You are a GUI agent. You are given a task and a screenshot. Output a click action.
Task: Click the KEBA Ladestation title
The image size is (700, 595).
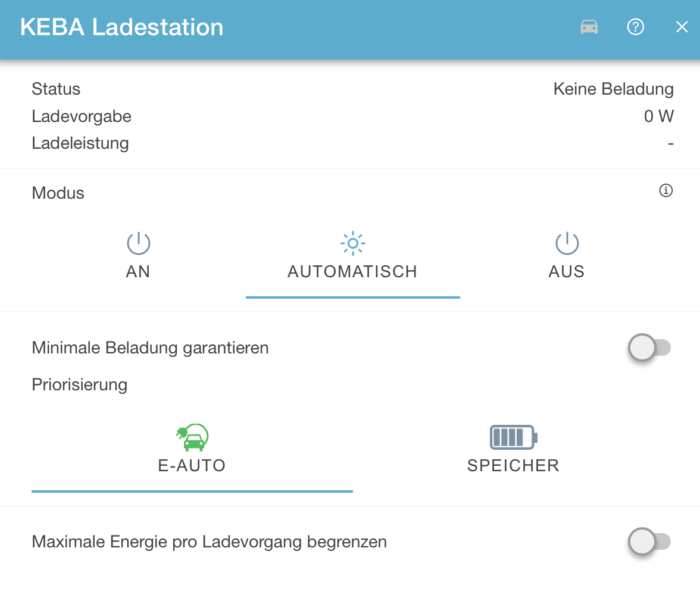122,27
